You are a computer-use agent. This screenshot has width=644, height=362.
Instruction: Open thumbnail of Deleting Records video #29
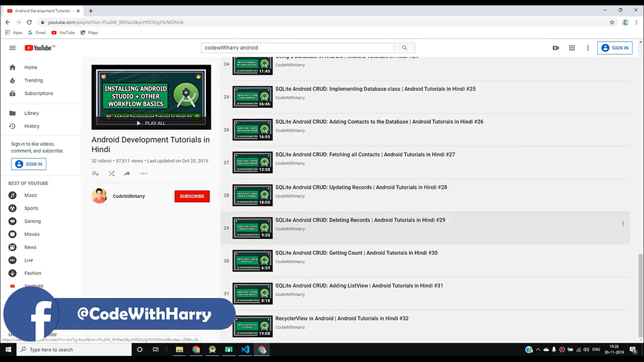253,228
